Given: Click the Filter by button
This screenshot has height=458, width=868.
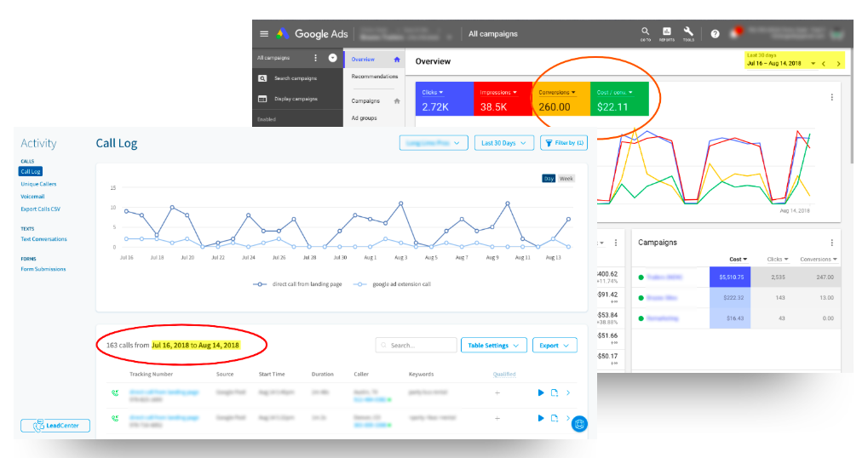Looking at the screenshot, I should (563, 143).
